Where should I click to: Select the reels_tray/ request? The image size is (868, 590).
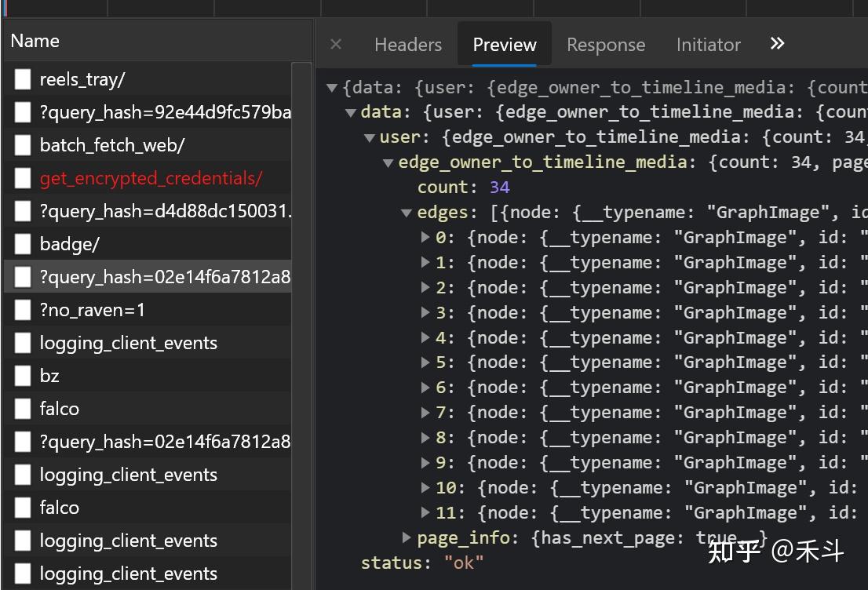point(148,79)
